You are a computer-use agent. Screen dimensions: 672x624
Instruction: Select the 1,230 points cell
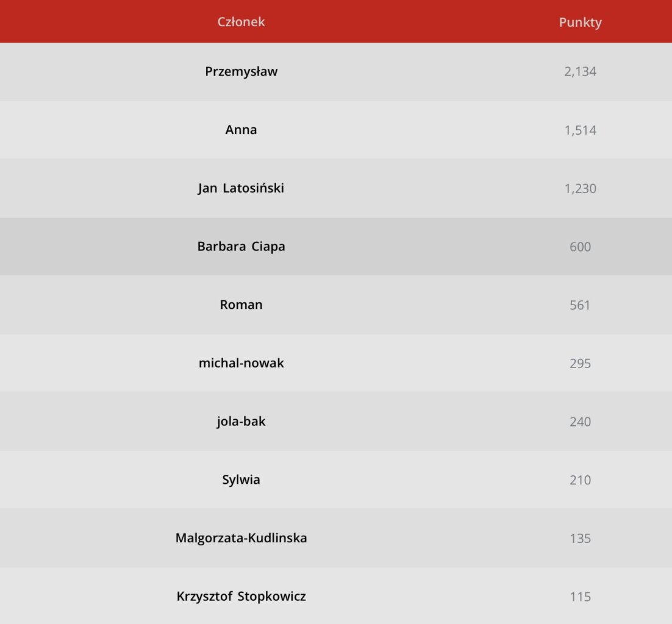580,189
